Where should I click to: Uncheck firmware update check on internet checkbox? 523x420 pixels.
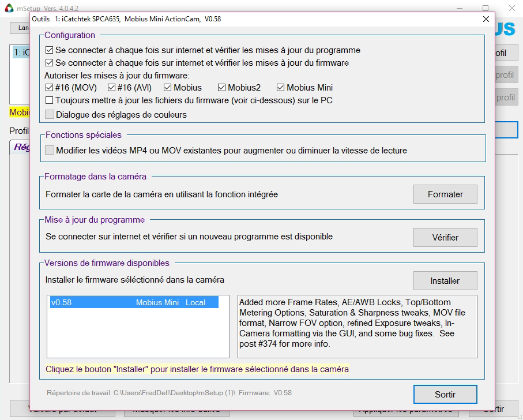50,63
